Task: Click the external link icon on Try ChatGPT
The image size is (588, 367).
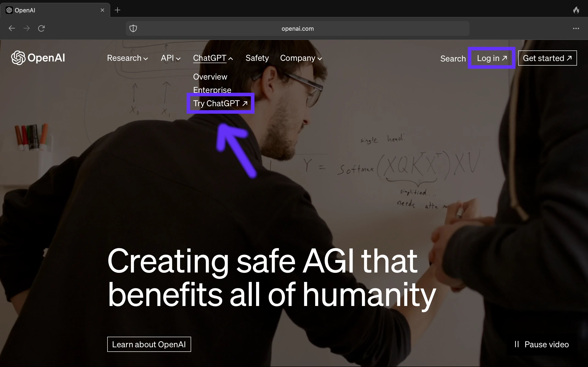Action: click(x=245, y=103)
